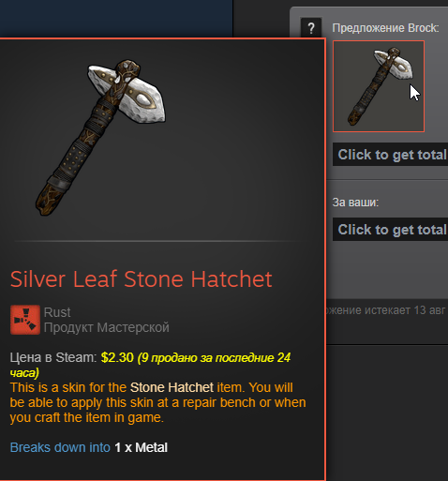Select the hatchet thumbnail in Brock's offer

pos(379,86)
